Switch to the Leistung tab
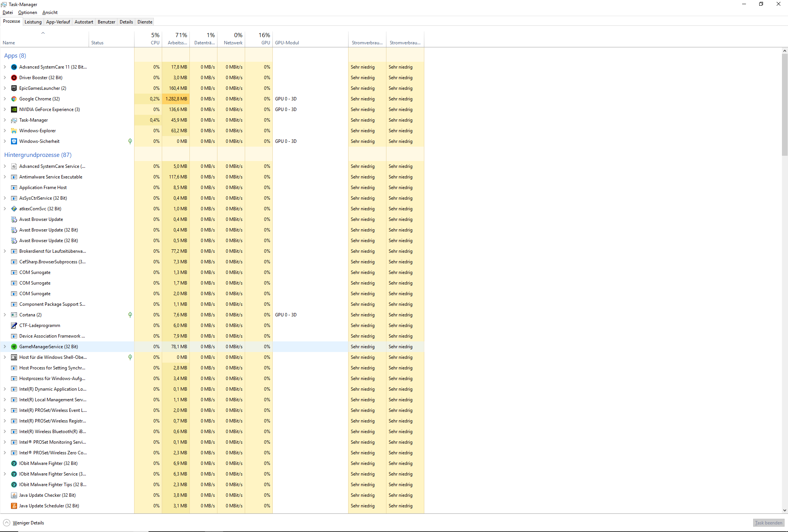 (33, 22)
